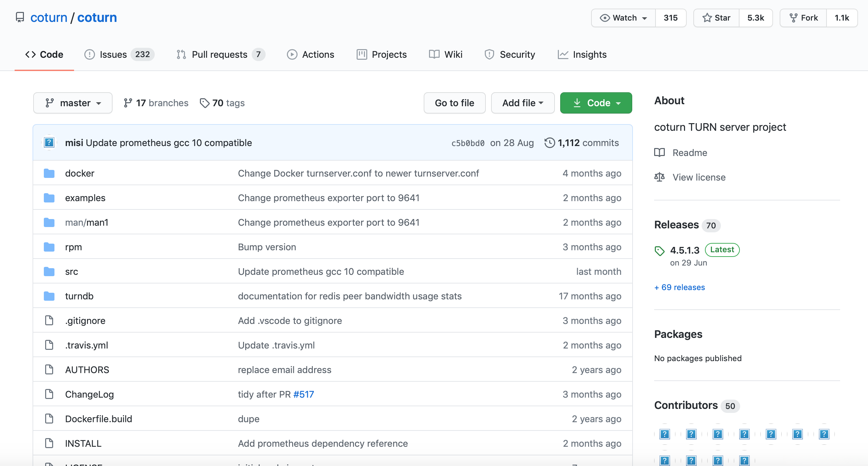Image resolution: width=868 pixels, height=466 pixels.
Task: Click the docker folder icon
Action: (x=49, y=173)
